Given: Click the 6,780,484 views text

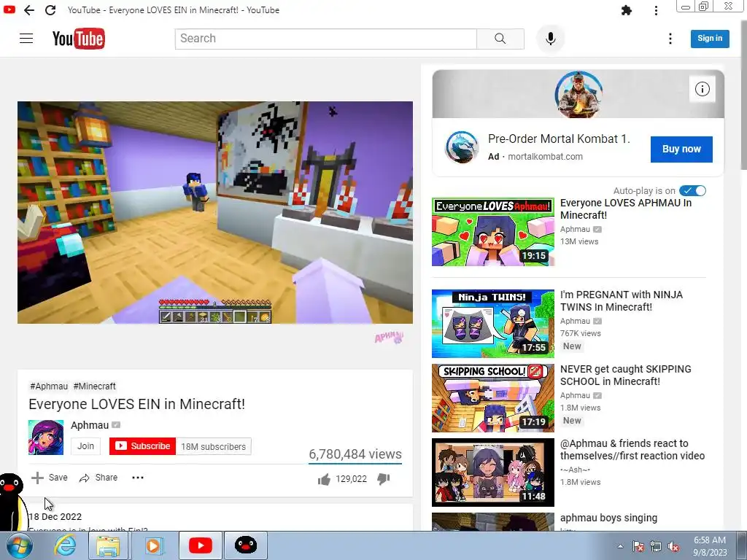Looking at the screenshot, I should pos(355,454).
